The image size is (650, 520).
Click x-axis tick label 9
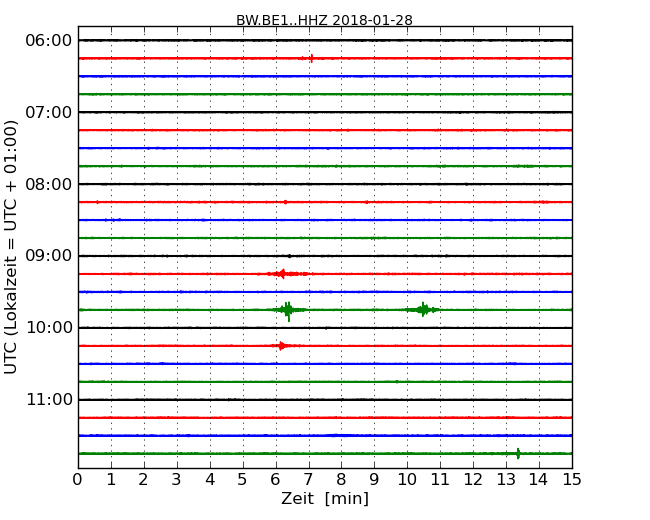tap(374, 480)
